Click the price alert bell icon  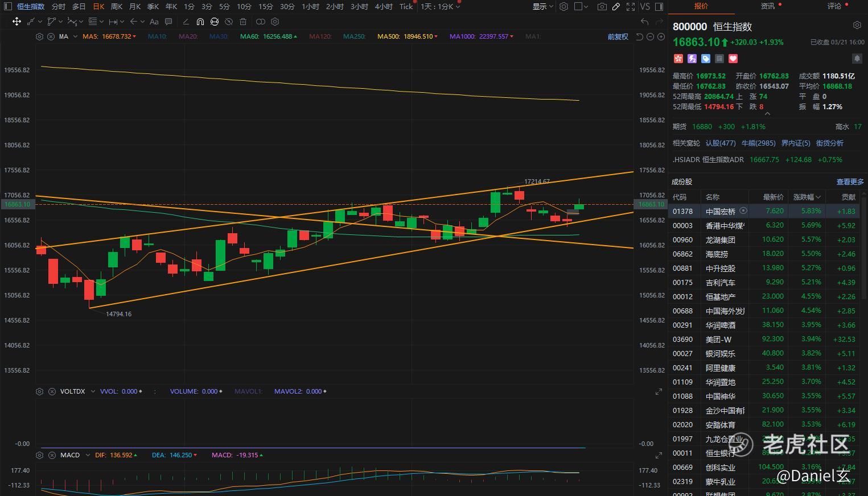click(857, 59)
